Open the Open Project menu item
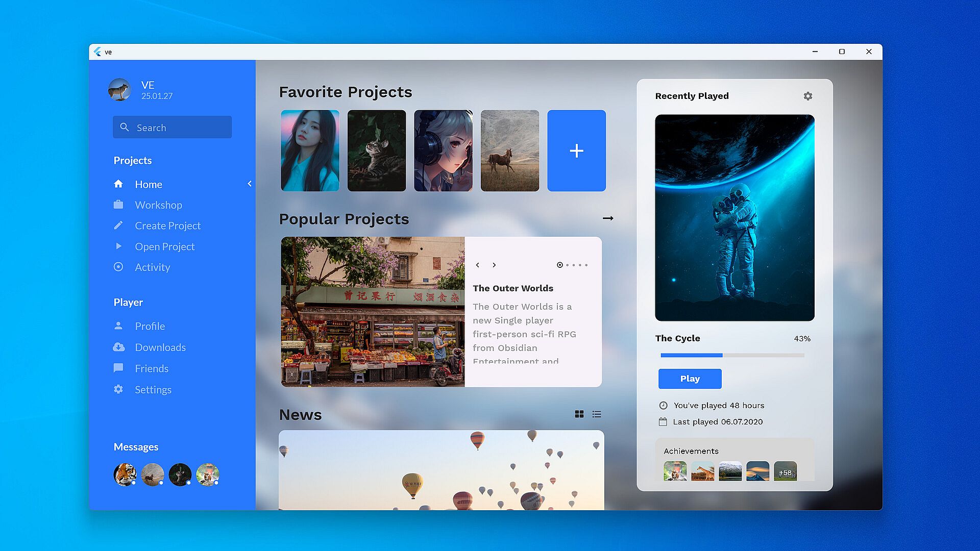 164,246
